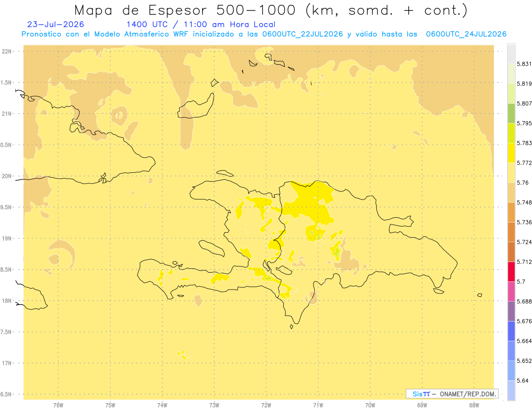Click the 5.819 colorbar value
Image resolution: width=532 pixels, height=411 pixels.
tap(524, 84)
